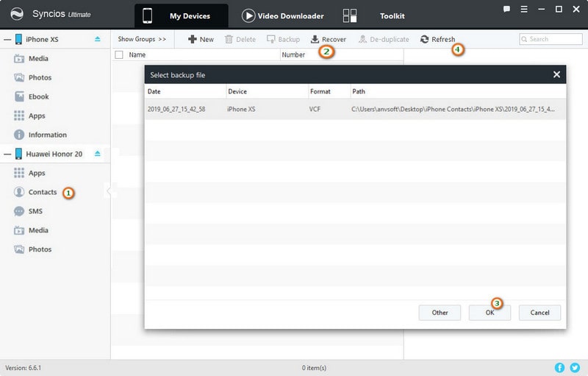Open Syncios Twitter page icon
588x376 pixels.
pyautogui.click(x=575, y=368)
